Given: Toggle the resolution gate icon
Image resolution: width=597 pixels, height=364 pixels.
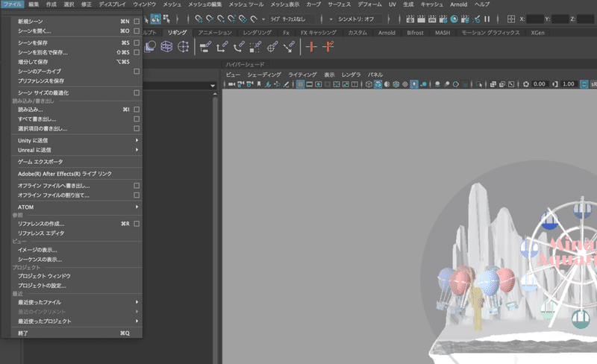Looking at the screenshot, I should point(319,84).
